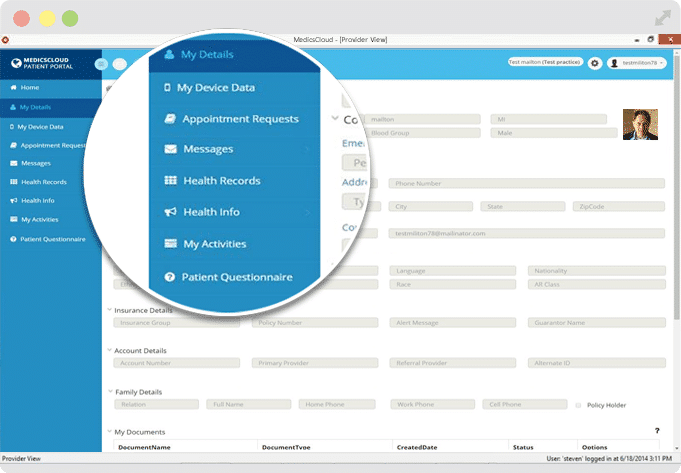This screenshot has width=681, height=473.
Task: Click the patient profile photo
Action: pos(640,124)
